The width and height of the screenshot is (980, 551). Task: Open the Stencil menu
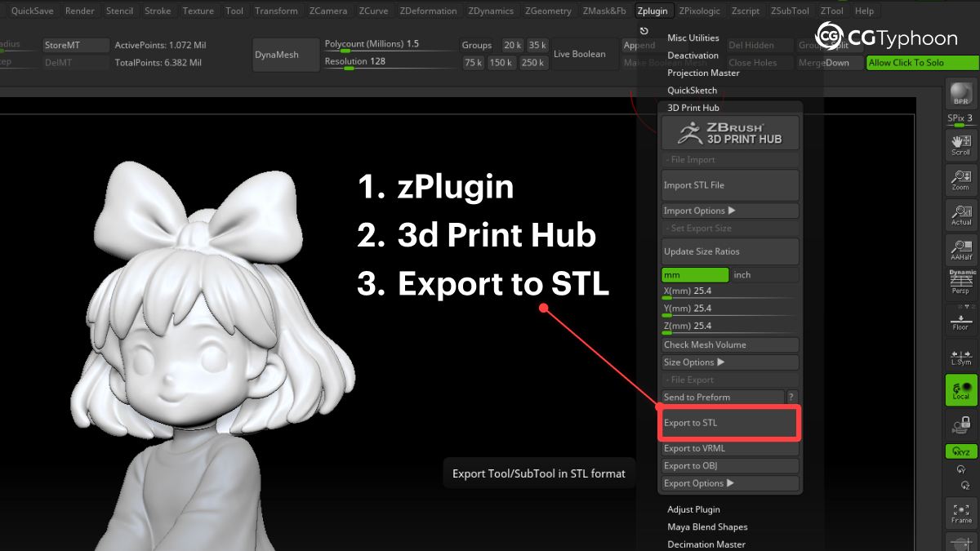119,11
